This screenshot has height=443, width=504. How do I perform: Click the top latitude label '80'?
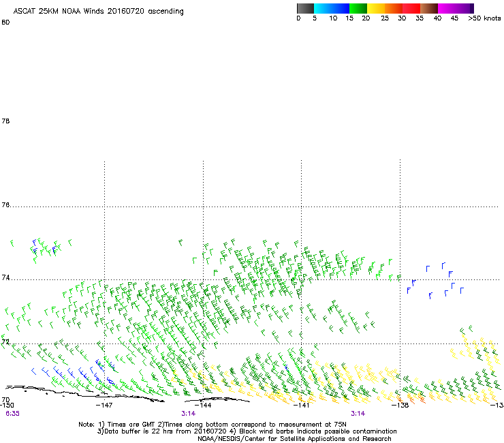click(x=5, y=22)
